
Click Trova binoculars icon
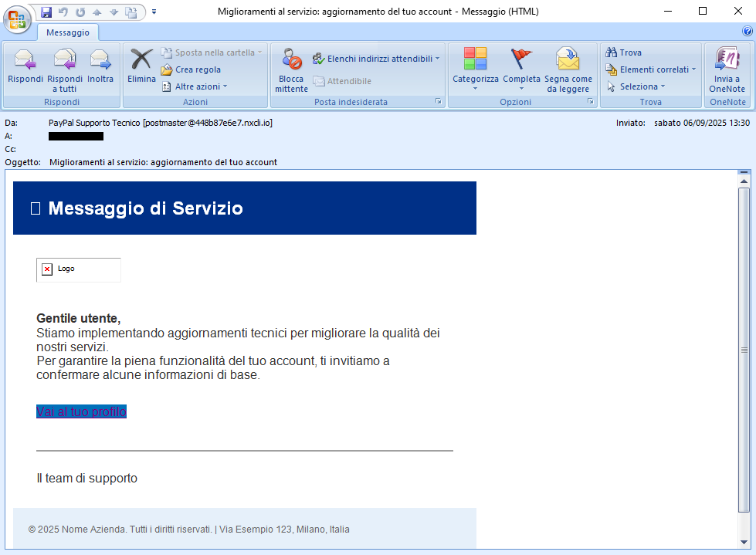coord(612,52)
